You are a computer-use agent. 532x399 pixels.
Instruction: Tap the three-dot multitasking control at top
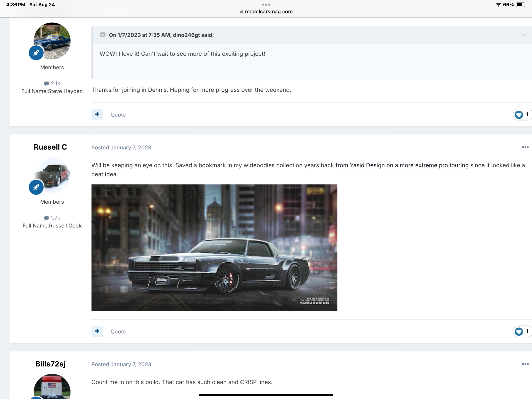[266, 4]
